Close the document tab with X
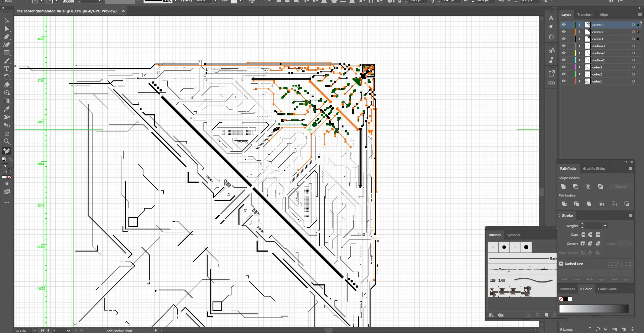Image resolution: width=644 pixels, height=333 pixels. (123, 11)
